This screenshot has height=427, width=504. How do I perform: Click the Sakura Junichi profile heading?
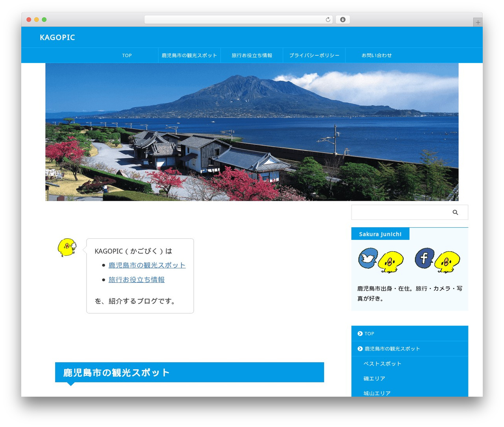point(380,234)
